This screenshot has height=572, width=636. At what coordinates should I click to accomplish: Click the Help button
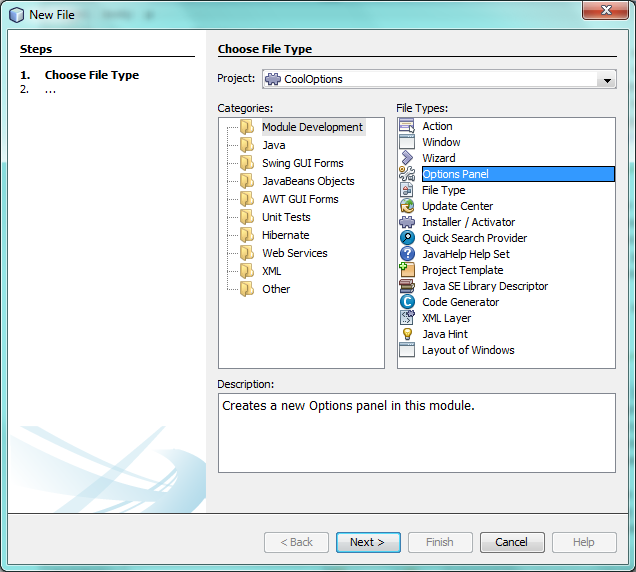pos(584,542)
